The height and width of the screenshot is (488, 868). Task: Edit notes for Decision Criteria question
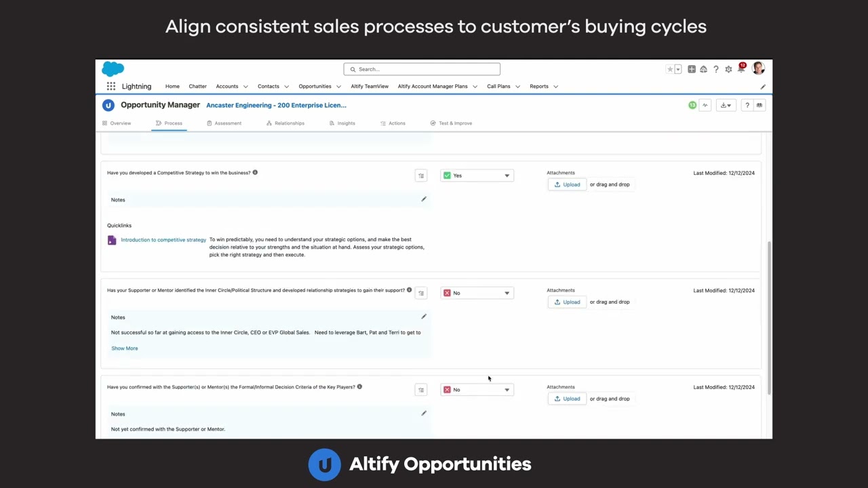pyautogui.click(x=424, y=413)
